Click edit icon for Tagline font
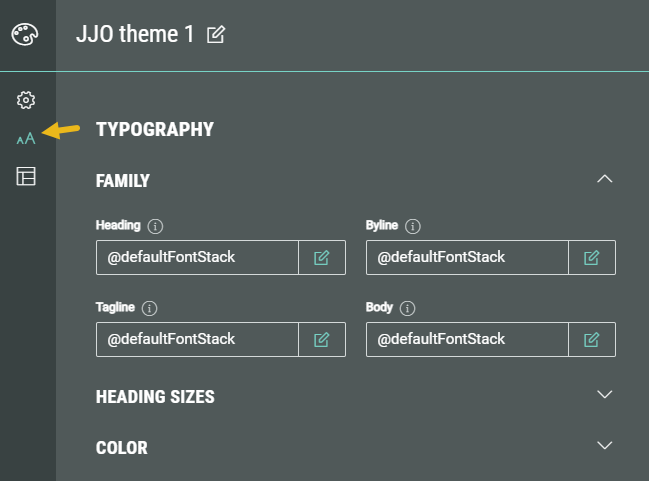Image resolution: width=649 pixels, height=481 pixels. (x=322, y=339)
